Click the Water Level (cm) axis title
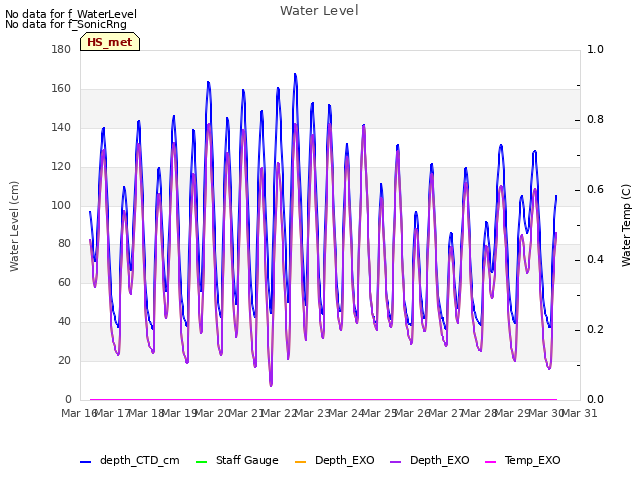Image resolution: width=640 pixels, height=480 pixels. pos(14,226)
